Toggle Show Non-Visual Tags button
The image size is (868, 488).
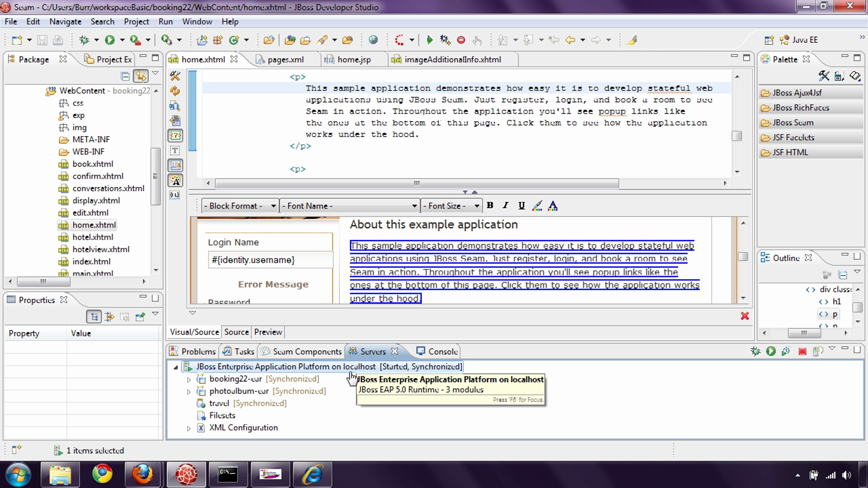175,150
